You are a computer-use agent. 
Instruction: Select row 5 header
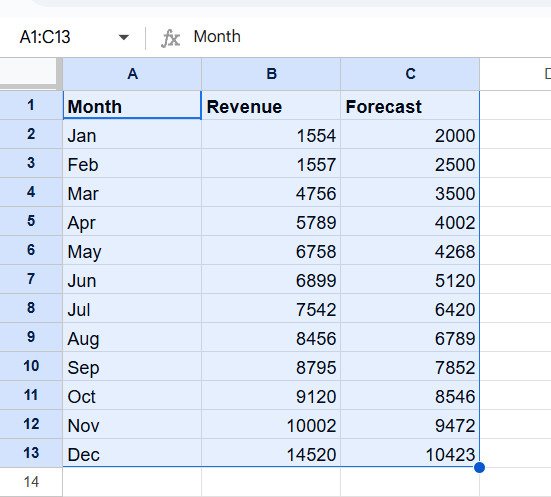31,221
